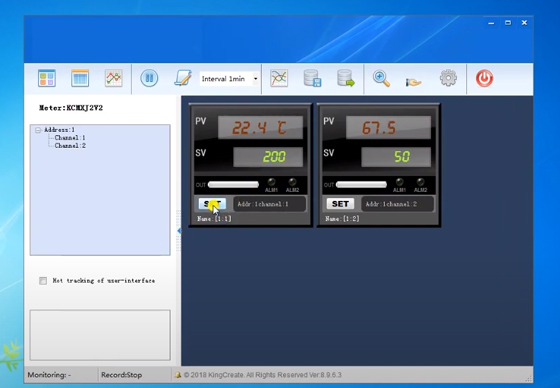Click the record notepad with pencil icon
This screenshot has width=560, height=388.
pyautogui.click(x=183, y=78)
